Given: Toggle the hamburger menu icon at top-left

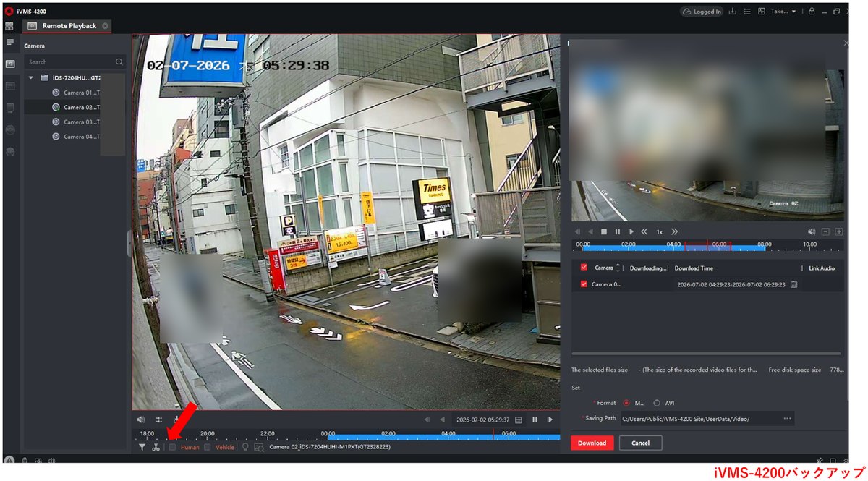Looking at the screenshot, I should [x=10, y=42].
